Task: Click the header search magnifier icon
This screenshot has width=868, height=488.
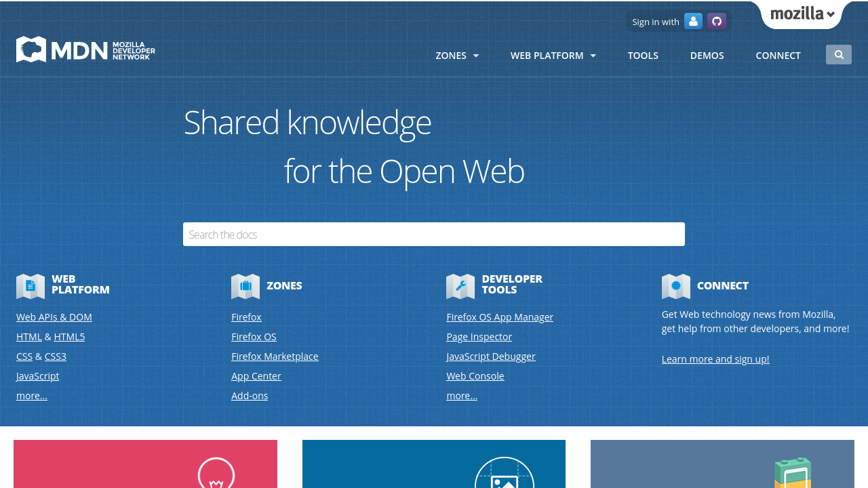Action: click(x=839, y=55)
